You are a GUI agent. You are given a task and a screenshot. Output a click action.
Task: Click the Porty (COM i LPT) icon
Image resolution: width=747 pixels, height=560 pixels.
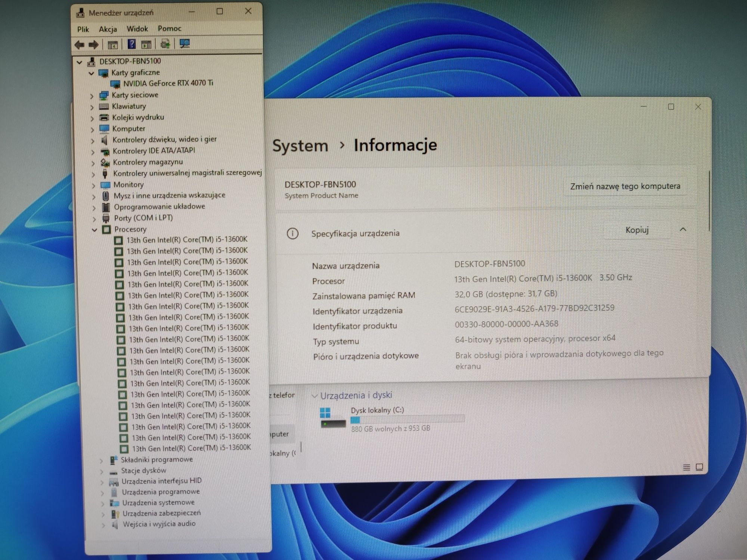coord(106,218)
